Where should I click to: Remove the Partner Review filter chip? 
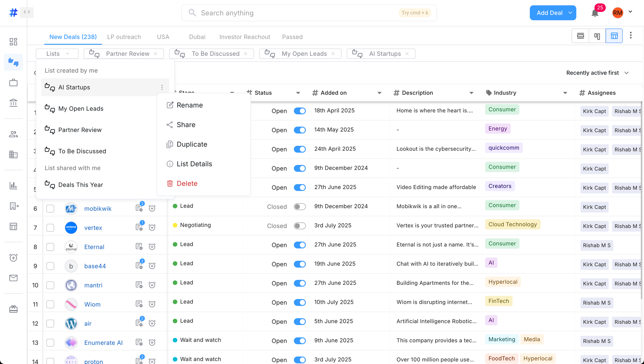coord(156,54)
